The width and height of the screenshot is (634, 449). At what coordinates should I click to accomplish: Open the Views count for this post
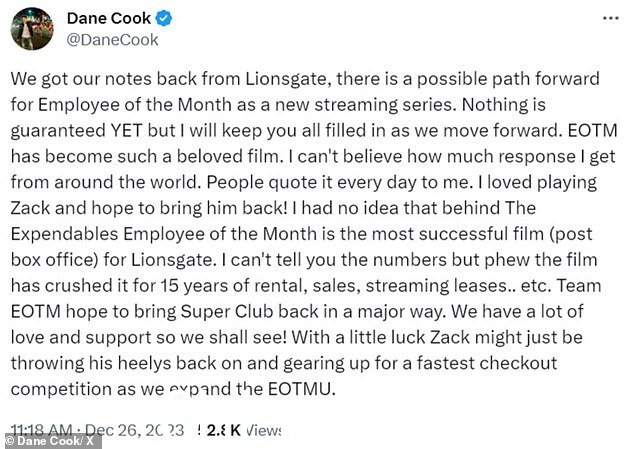click(244, 430)
